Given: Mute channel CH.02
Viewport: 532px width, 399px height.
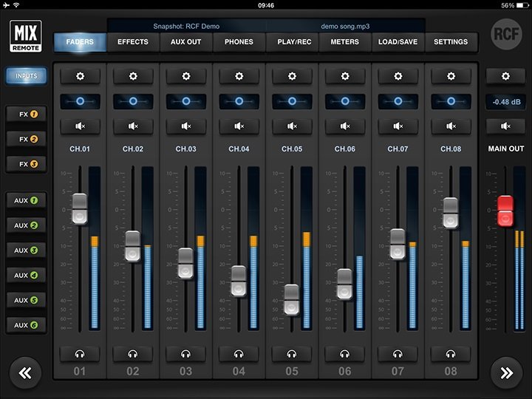Looking at the screenshot, I should [x=133, y=126].
